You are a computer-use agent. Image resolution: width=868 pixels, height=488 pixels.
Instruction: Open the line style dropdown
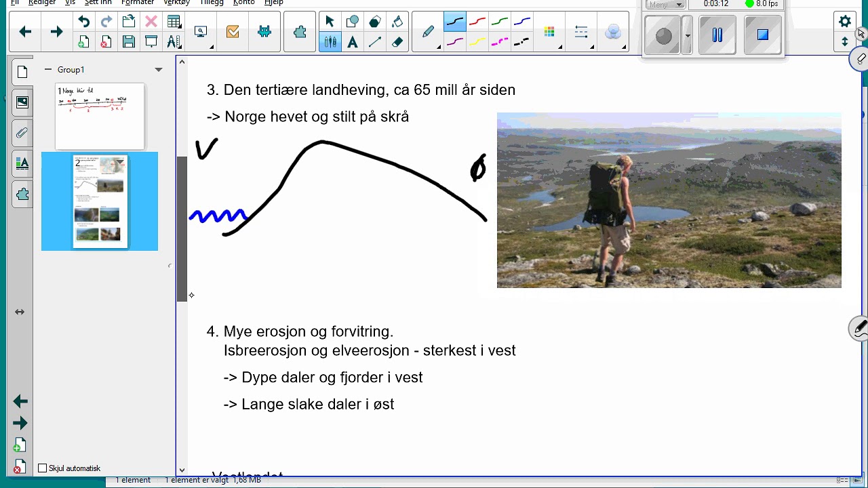(582, 32)
